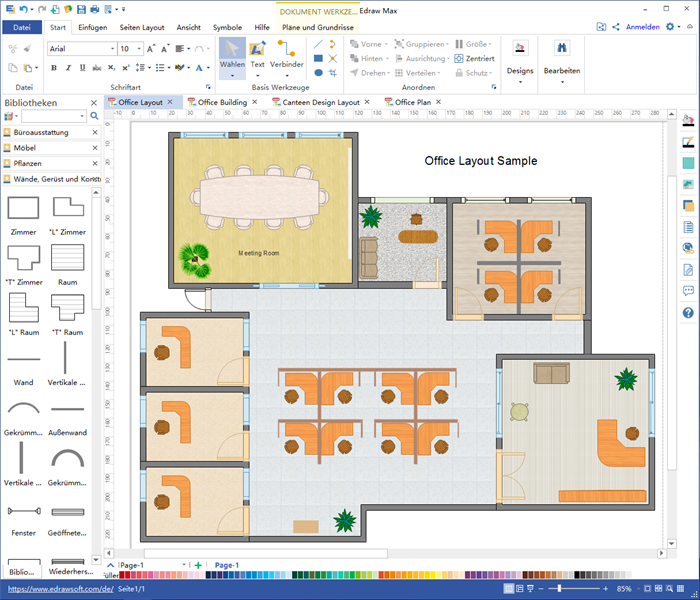This screenshot has height=600, width=700.
Task: Open the Datei file button
Action: click(x=22, y=28)
